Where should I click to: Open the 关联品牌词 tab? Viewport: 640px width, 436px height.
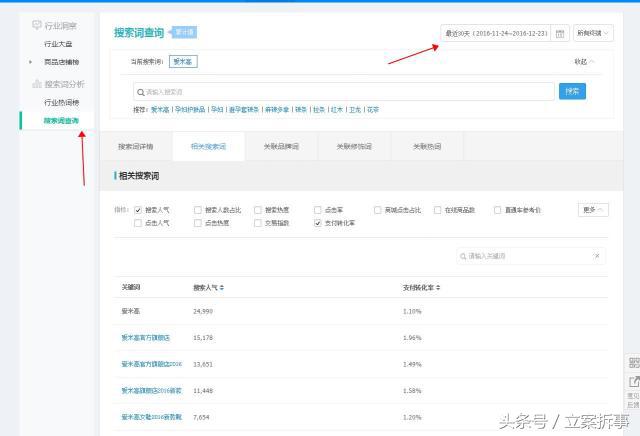click(281, 147)
